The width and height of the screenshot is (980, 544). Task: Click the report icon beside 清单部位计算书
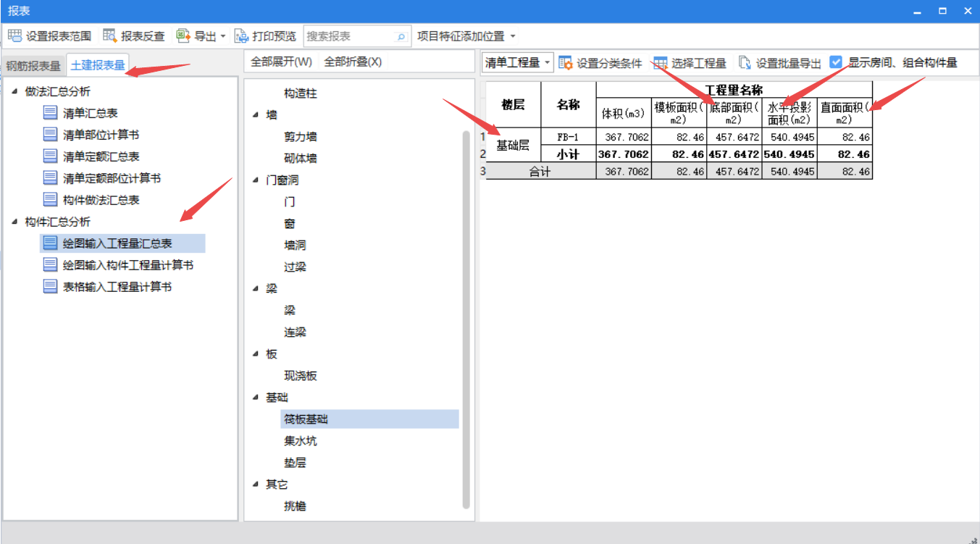[50, 134]
